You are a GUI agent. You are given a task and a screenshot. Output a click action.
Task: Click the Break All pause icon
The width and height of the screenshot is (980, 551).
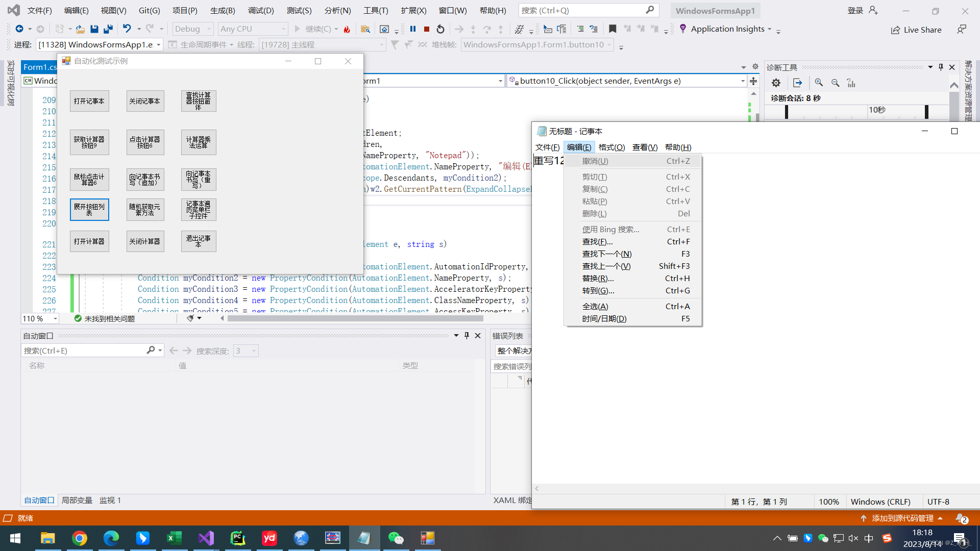413,29
